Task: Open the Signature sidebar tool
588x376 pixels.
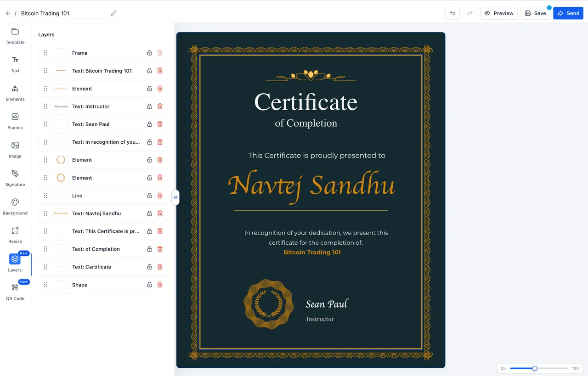Action: click(15, 178)
